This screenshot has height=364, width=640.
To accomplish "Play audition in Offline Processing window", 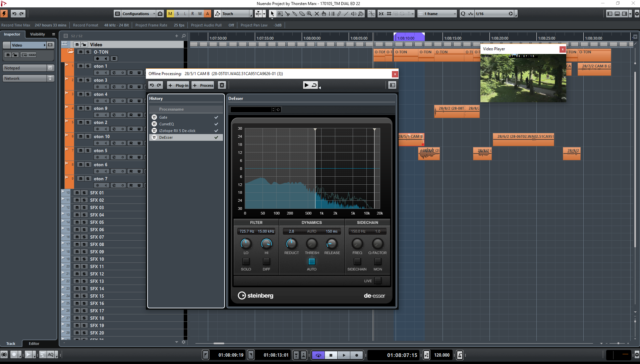I will (306, 85).
